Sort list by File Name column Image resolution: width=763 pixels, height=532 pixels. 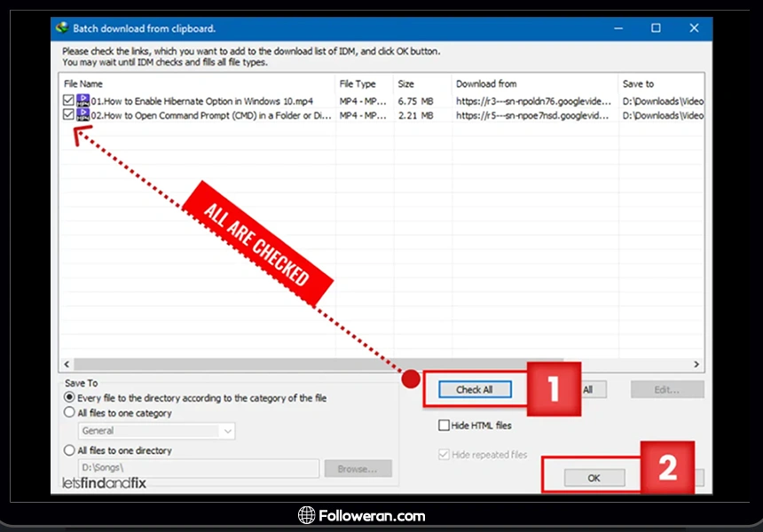(195, 84)
